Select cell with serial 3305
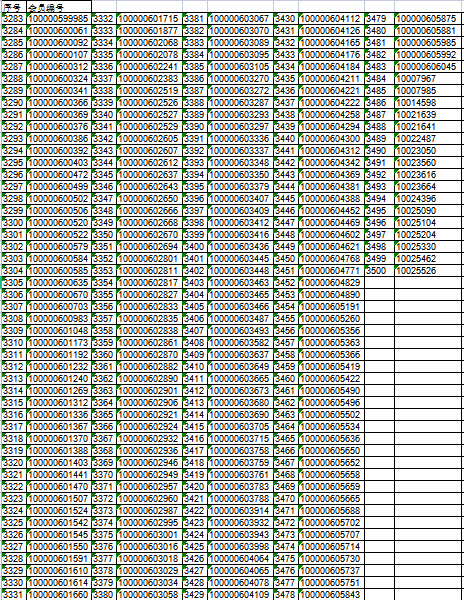 [14, 282]
